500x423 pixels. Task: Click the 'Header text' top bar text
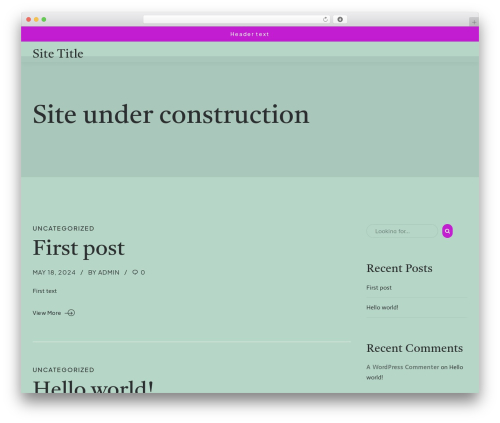coord(250,34)
